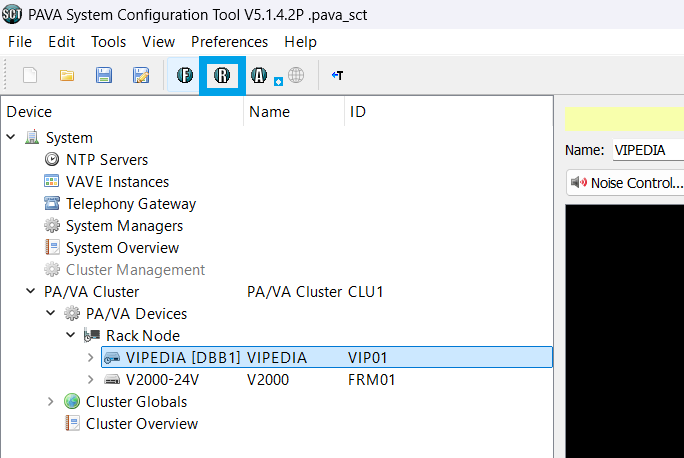Open the Edit menu
The height and width of the screenshot is (458, 684).
tap(62, 42)
